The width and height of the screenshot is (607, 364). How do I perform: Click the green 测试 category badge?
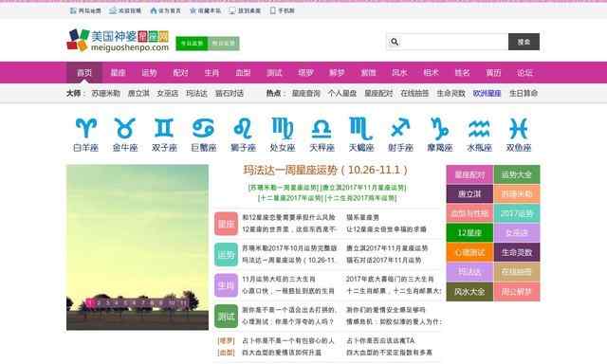(x=226, y=317)
